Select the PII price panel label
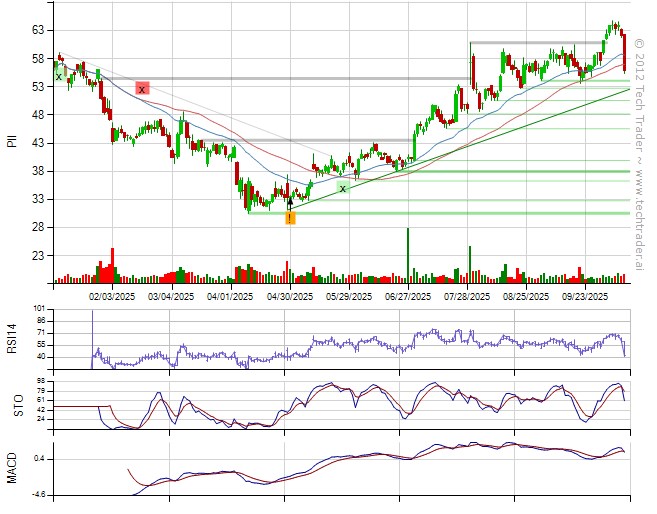Screen dimensions: 657x514 (x=11, y=141)
